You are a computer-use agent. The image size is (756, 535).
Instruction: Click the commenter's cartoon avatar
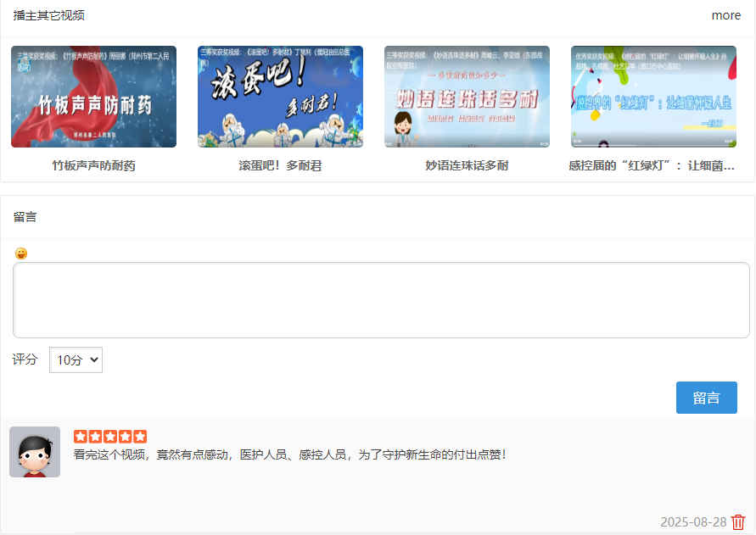click(x=35, y=452)
